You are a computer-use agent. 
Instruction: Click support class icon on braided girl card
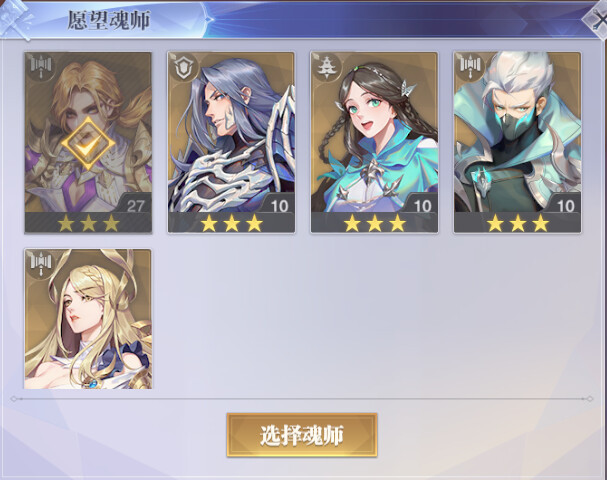pos(327,67)
